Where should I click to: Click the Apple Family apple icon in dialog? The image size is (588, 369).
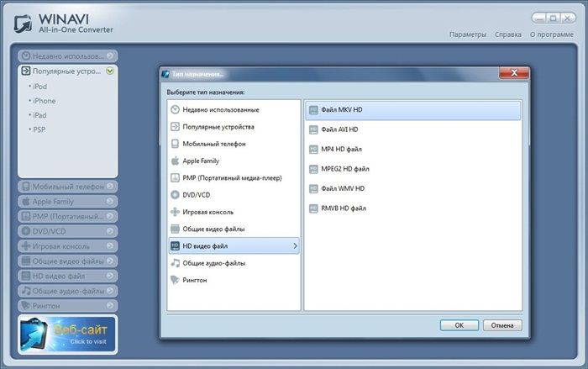[175, 161]
